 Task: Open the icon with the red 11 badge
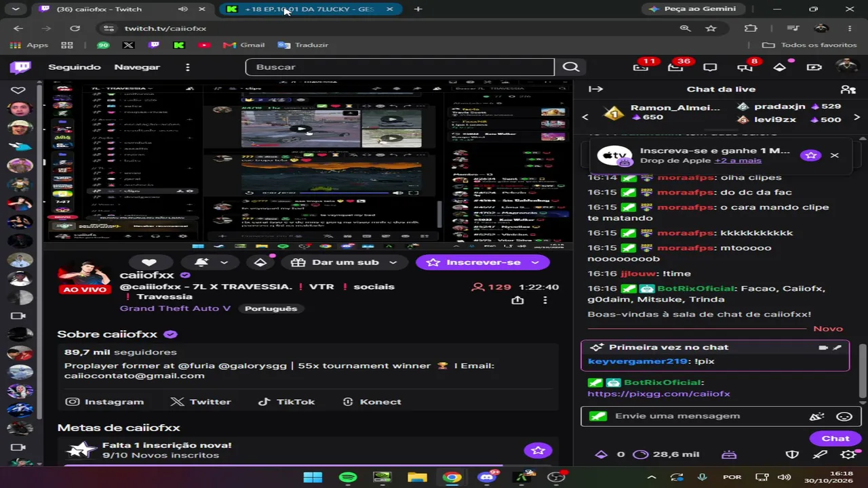point(641,66)
